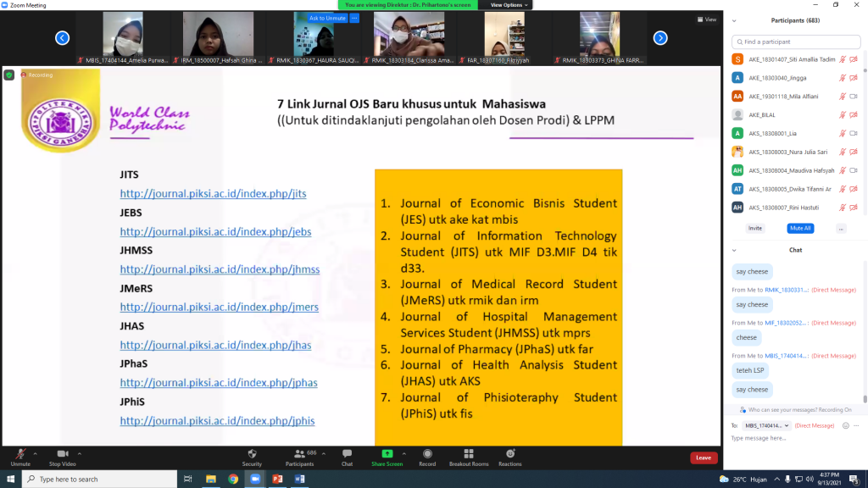This screenshot has height=488, width=868.
Task: Open the journal.piksi.ac.id jits link
Action: (213, 194)
